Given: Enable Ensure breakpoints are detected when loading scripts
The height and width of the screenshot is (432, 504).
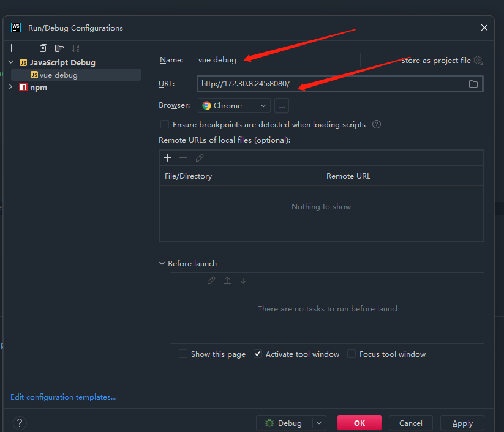Looking at the screenshot, I should coord(164,124).
